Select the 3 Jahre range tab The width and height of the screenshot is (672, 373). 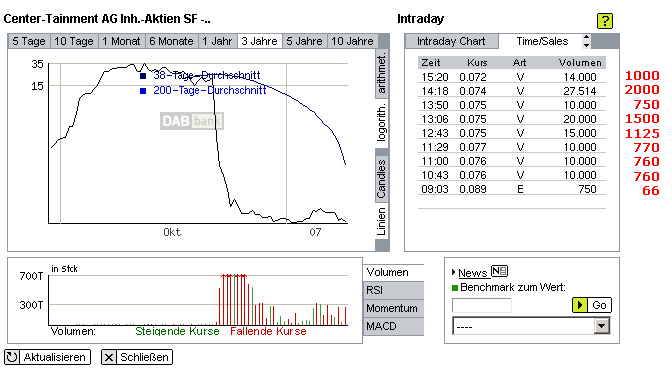[260, 41]
